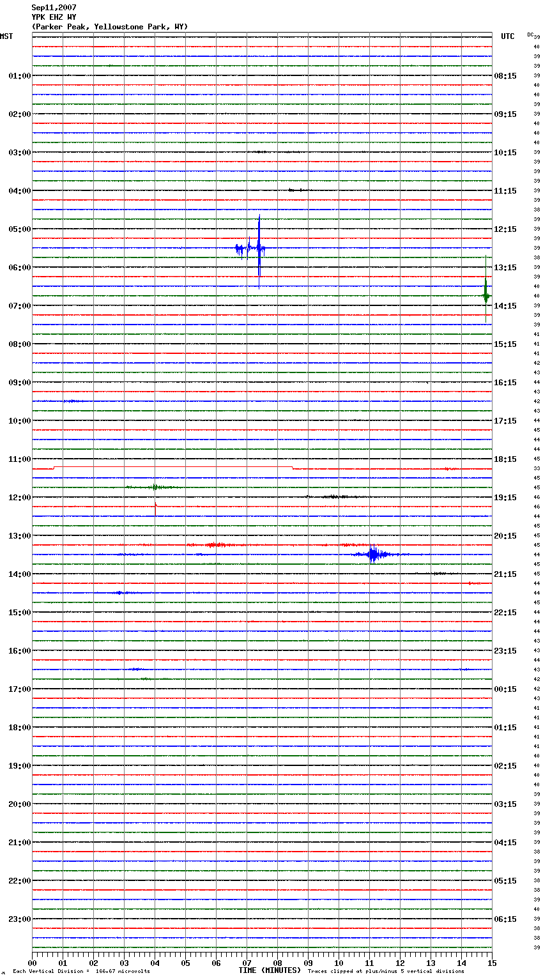The width and height of the screenshot is (543, 980).
Task: Select the 21:00 MST hour label
Action: coord(20,843)
